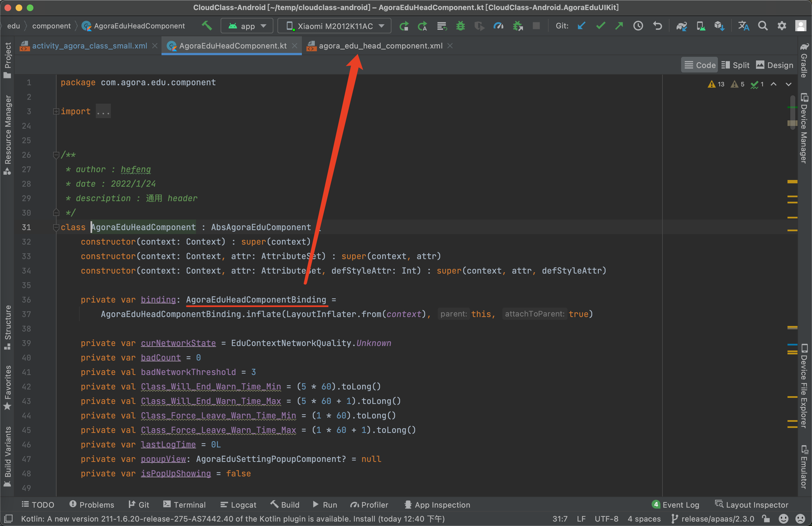Click the 4 spaces indent setting
This screenshot has height=526, width=812.
(644, 519)
